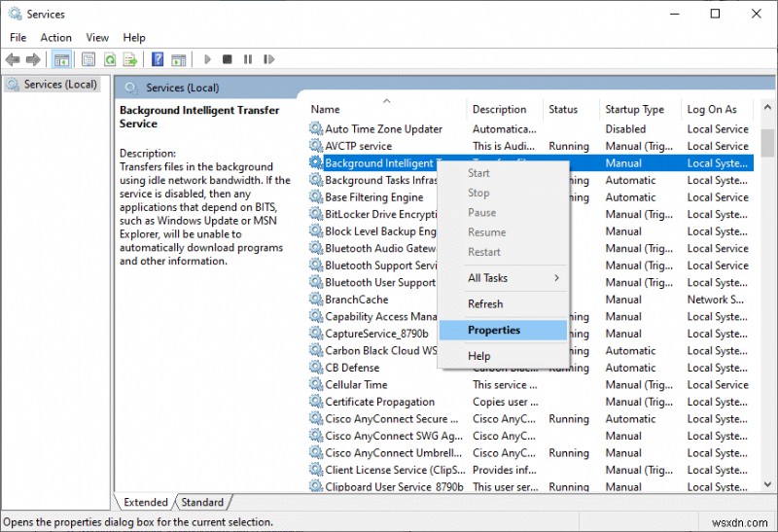
Task: Choose Help in the context menu
Action: (503, 356)
